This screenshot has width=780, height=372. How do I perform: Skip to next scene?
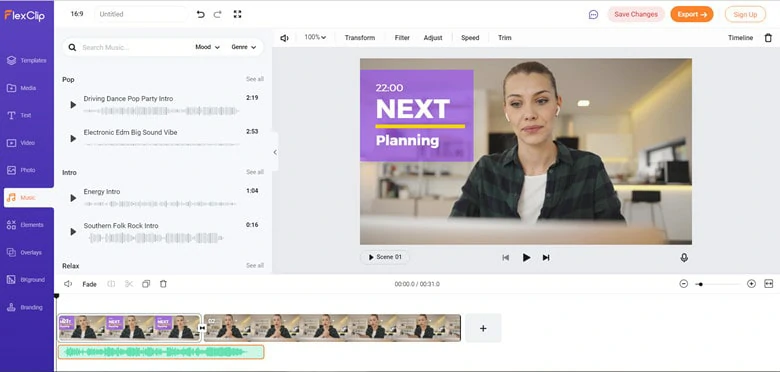tap(546, 258)
